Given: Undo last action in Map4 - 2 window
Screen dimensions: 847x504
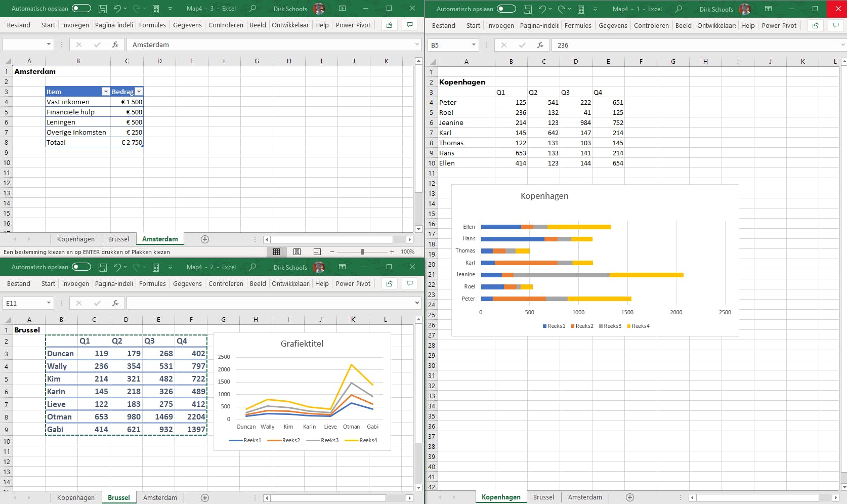Looking at the screenshot, I should pos(117,267).
